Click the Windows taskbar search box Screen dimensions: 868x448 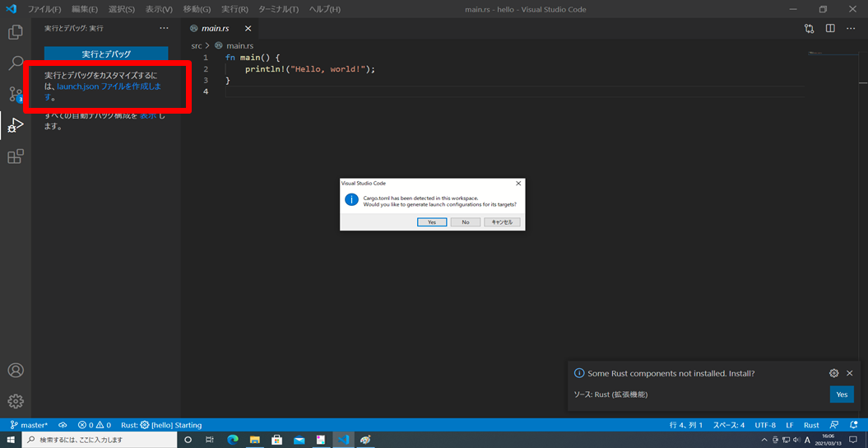point(99,440)
